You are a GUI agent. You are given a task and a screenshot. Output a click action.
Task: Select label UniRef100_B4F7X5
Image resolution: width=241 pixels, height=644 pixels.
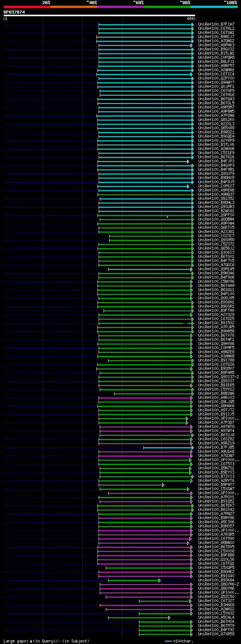(216, 261)
